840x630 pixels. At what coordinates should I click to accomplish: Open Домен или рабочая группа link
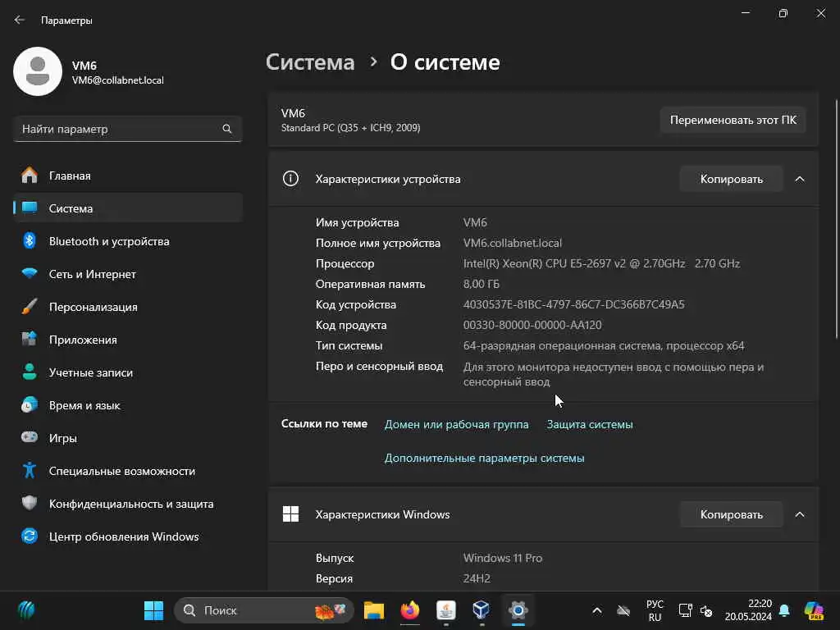[x=456, y=424]
